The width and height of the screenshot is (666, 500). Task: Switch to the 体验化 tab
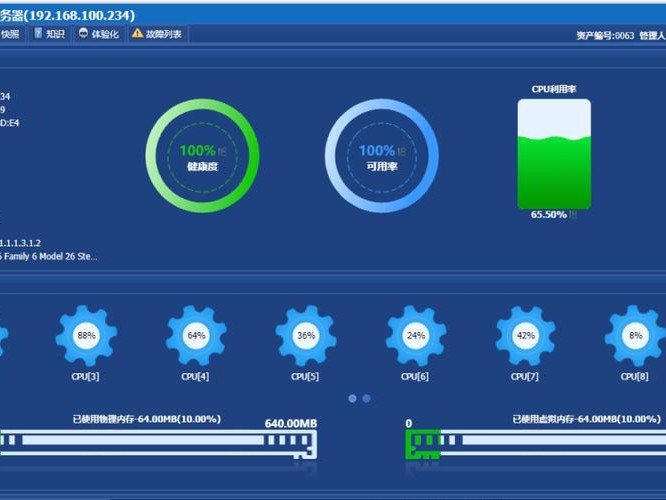99,34
